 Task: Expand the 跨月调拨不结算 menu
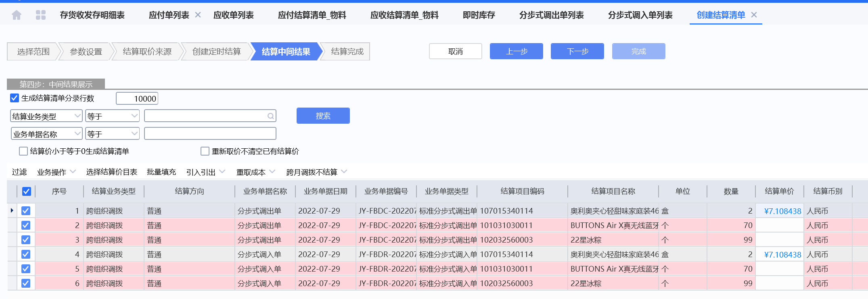[x=317, y=172]
